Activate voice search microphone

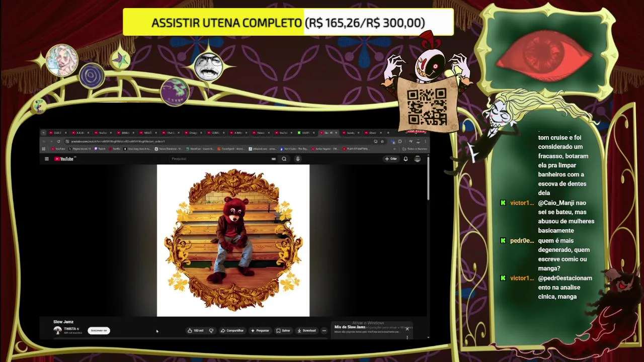pos(298,159)
